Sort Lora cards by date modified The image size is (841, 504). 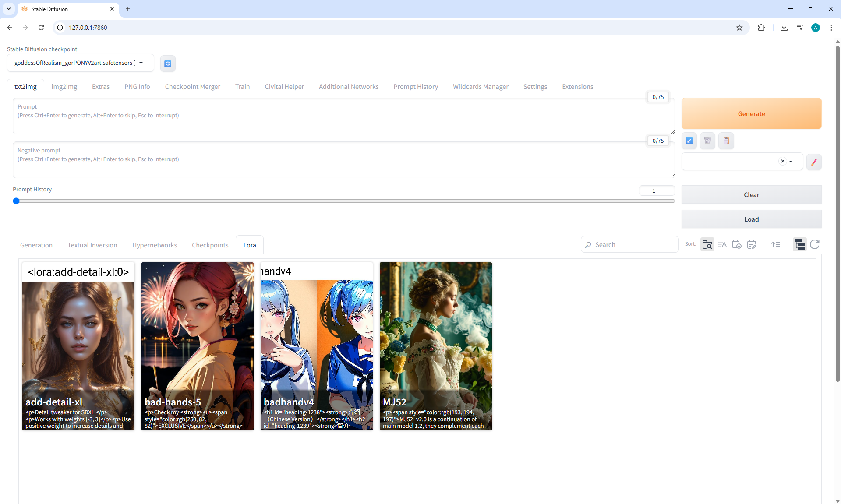pos(752,244)
